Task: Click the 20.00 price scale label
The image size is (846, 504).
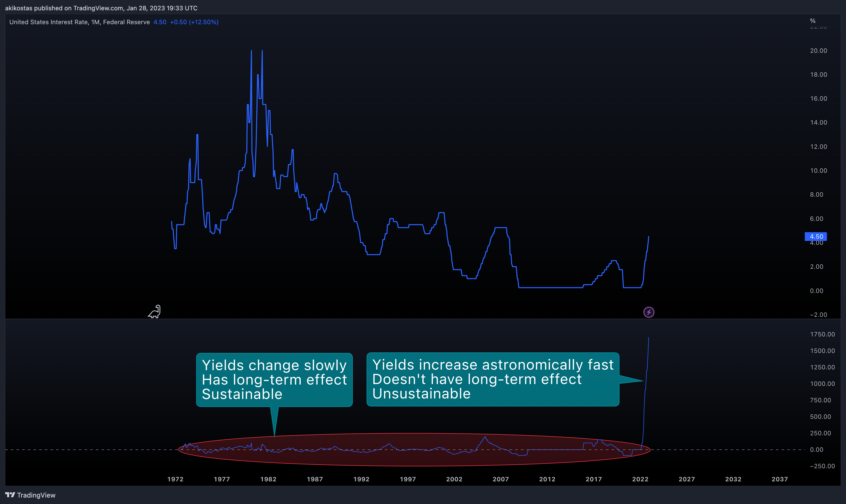Action: [818, 51]
